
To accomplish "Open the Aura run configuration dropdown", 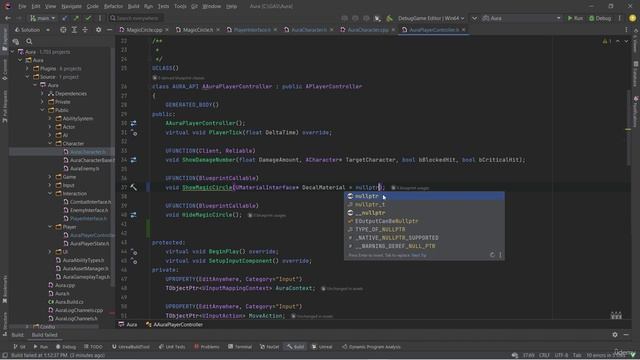I will [x=522, y=18].
